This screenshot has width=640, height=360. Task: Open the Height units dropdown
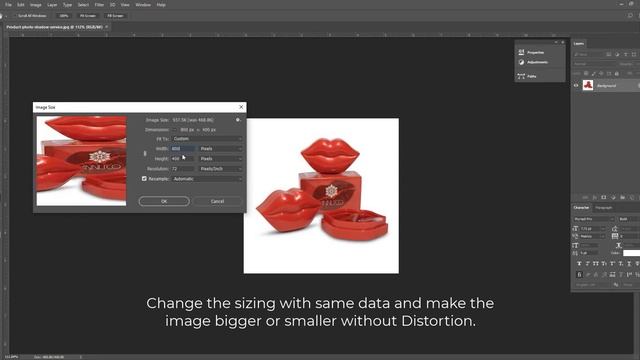(x=220, y=158)
